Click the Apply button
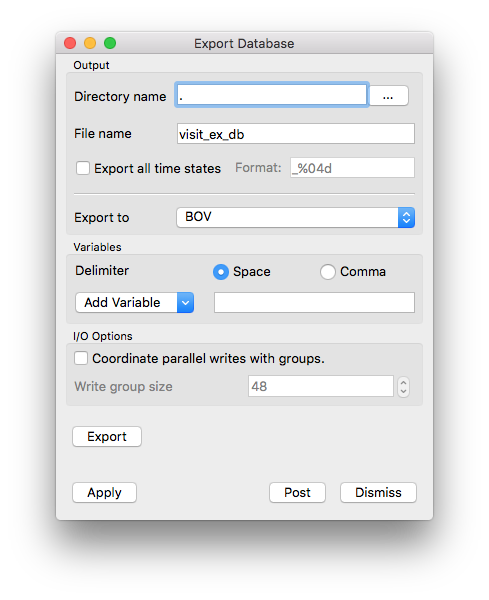The height and width of the screenshot is (600, 489). coord(104,492)
